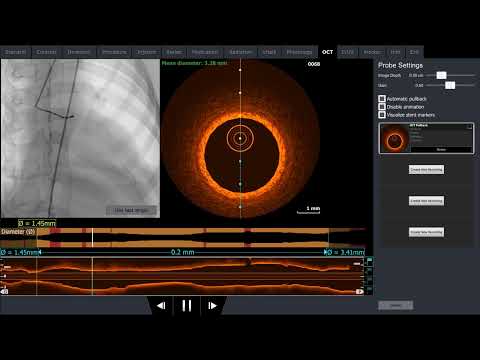Click the white playhead line in the diameter strip
The image size is (480, 360).
[x=92, y=237]
